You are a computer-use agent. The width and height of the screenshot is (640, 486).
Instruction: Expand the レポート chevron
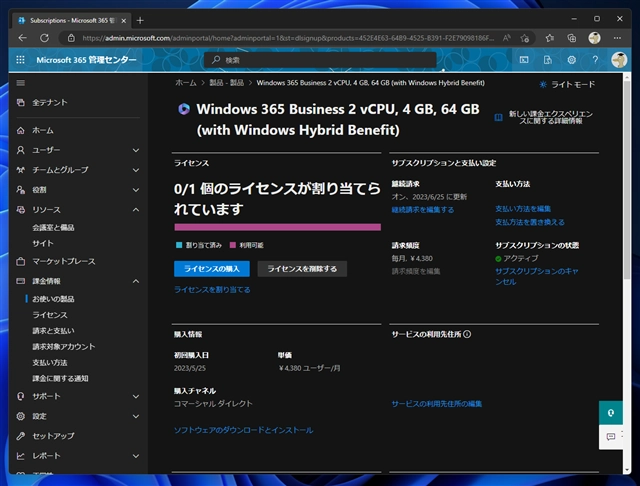pyautogui.click(x=136, y=456)
